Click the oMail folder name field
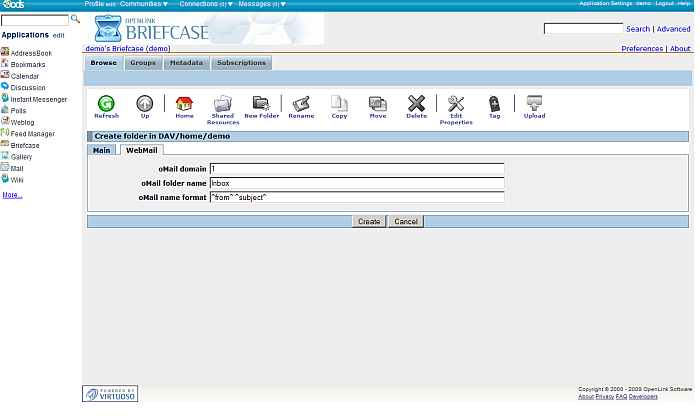The height and width of the screenshot is (418, 700). pos(356,183)
